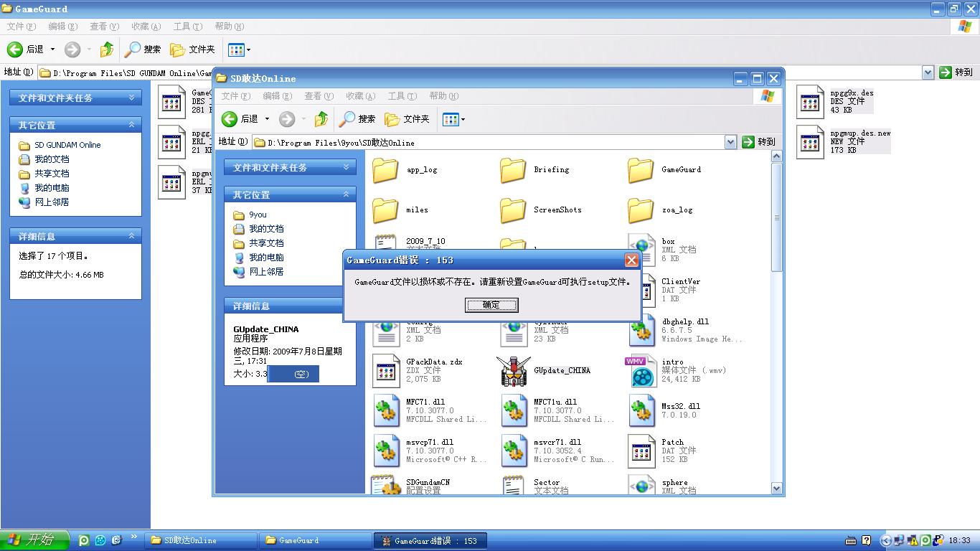The image size is (980, 551).
Task: Open the ScreenShots folder
Action: [513, 210]
